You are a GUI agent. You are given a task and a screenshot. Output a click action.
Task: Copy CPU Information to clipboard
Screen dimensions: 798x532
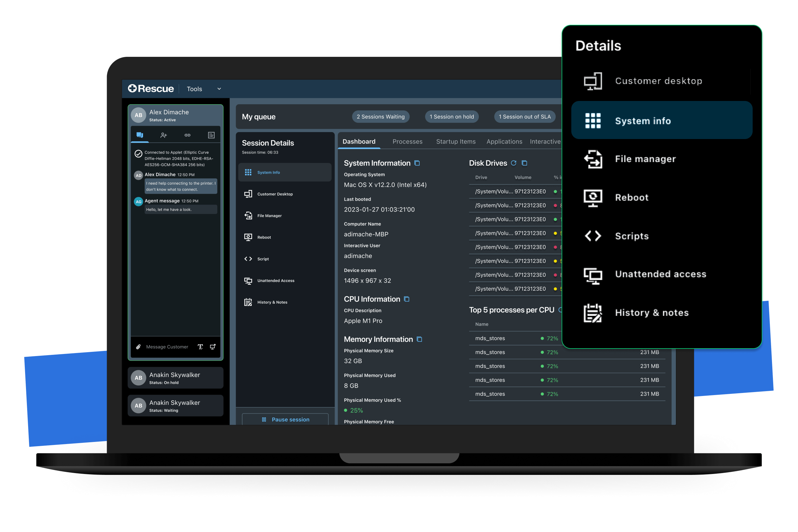coord(407,299)
